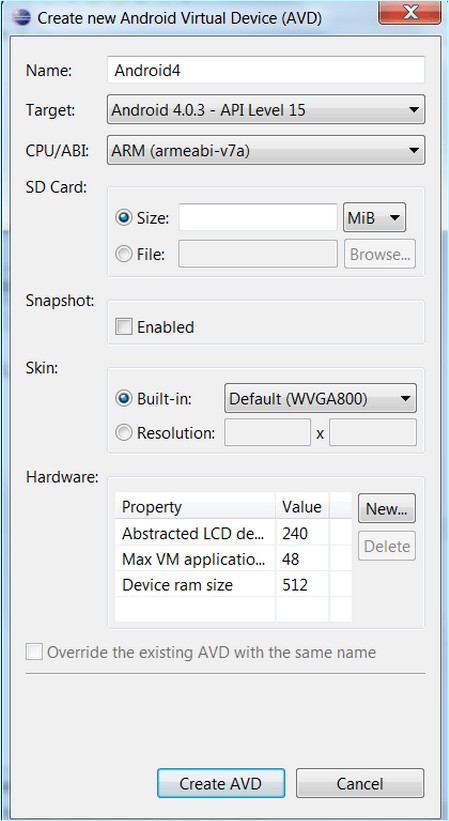
Task: Open the Target API level dropdown
Action: pyautogui.click(x=266, y=110)
